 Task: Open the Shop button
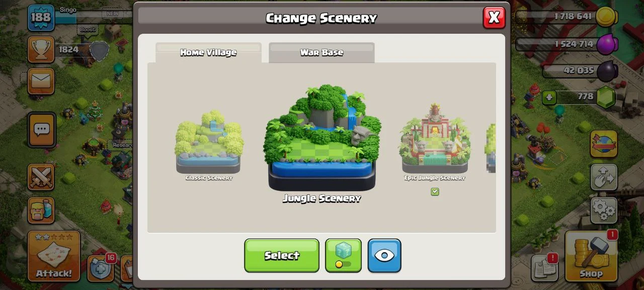click(591, 256)
